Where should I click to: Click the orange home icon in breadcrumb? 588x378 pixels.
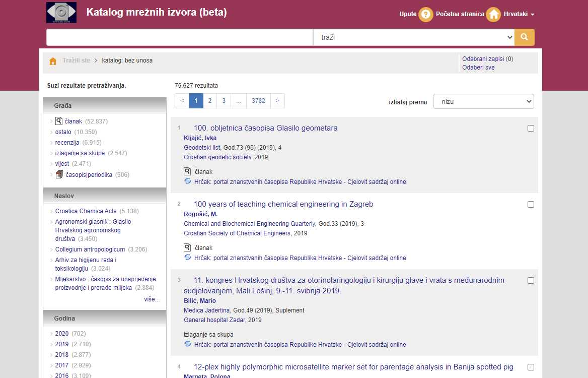(x=53, y=61)
